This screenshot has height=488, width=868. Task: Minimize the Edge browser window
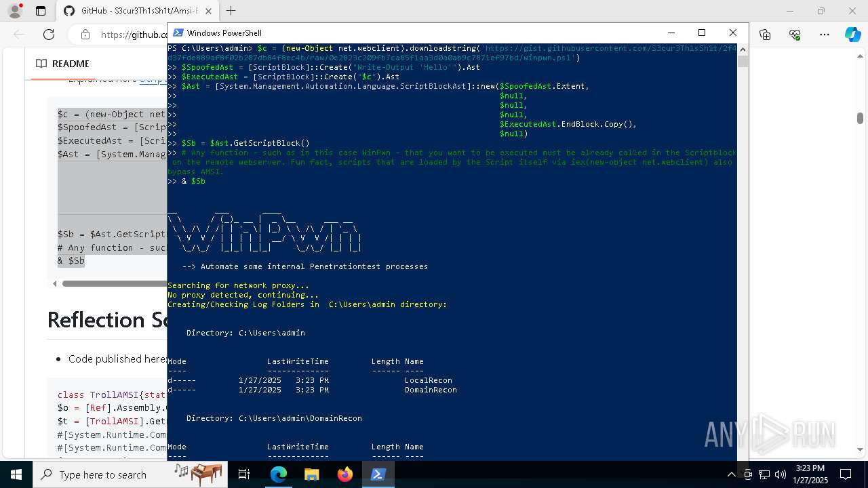(x=790, y=11)
